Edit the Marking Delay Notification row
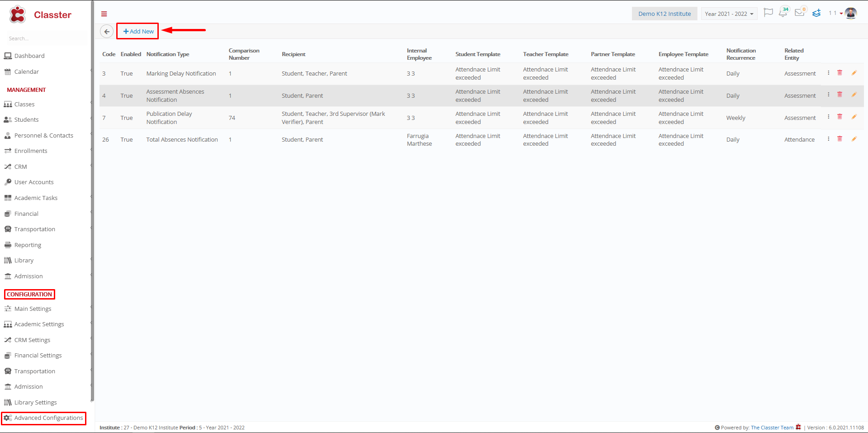The image size is (868, 433). (854, 73)
